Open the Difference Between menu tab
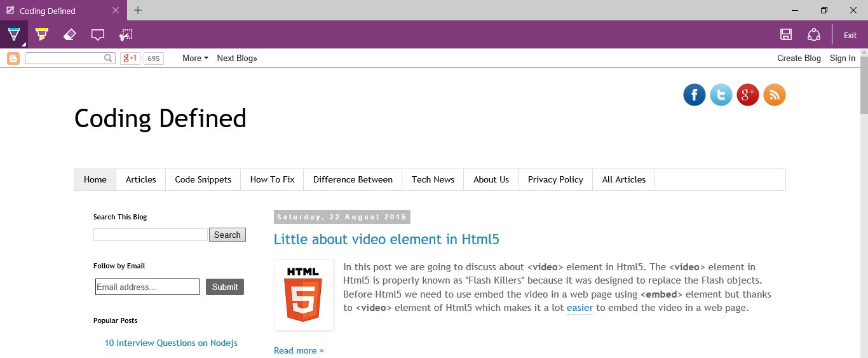This screenshot has width=868, height=358. pyautogui.click(x=353, y=179)
